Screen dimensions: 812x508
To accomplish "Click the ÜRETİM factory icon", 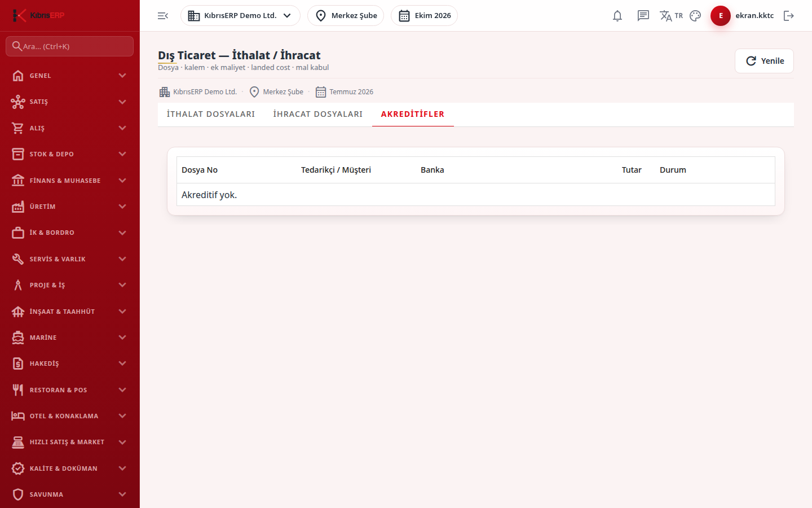I will point(18,207).
